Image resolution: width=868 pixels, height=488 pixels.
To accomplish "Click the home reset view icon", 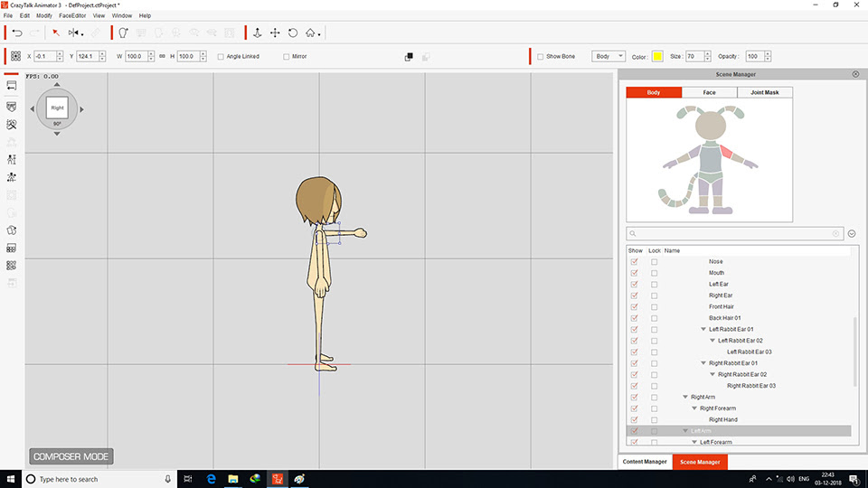I will click(311, 33).
